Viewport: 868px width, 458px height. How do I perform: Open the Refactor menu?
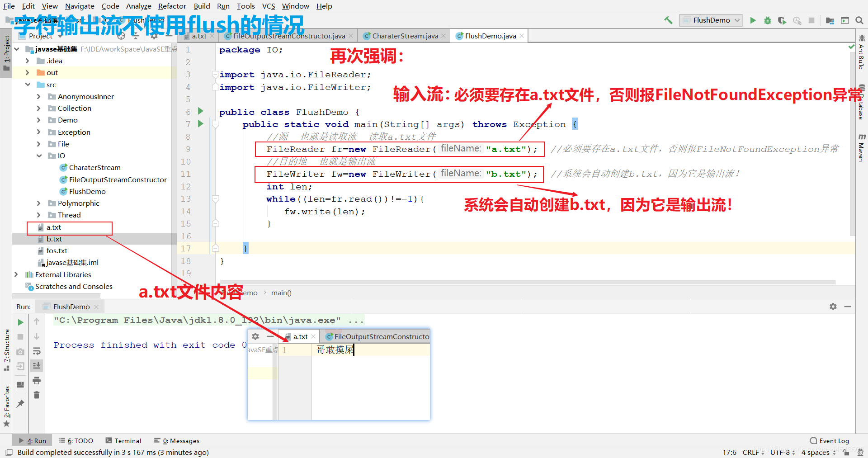click(x=172, y=6)
